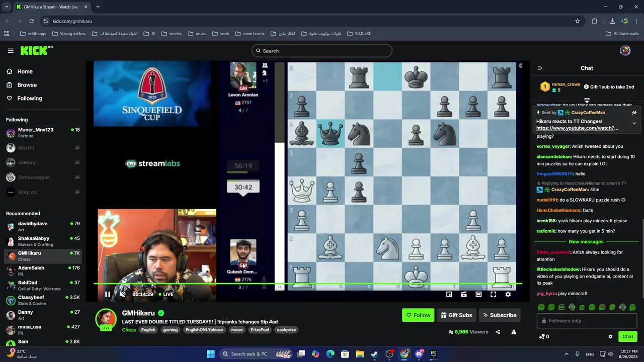The height and width of the screenshot is (362, 644).
Task: Open the user profile avatar menu
Action: pyautogui.click(x=625, y=51)
